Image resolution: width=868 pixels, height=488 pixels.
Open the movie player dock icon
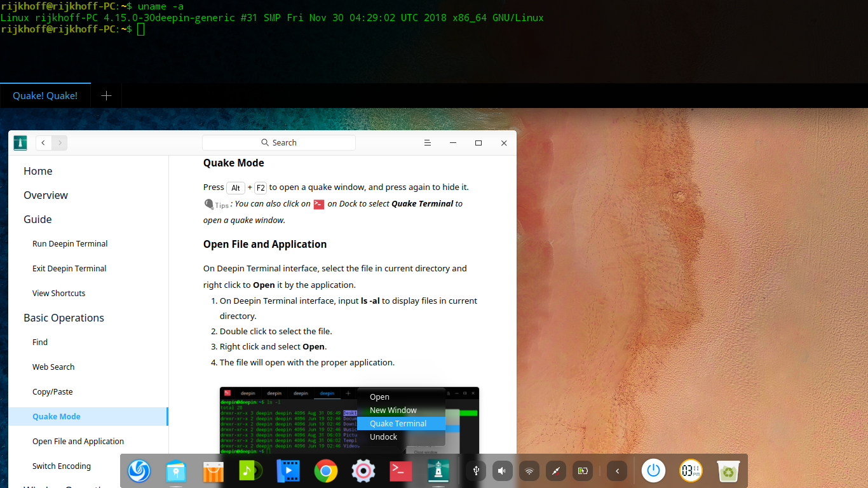coord(288,471)
